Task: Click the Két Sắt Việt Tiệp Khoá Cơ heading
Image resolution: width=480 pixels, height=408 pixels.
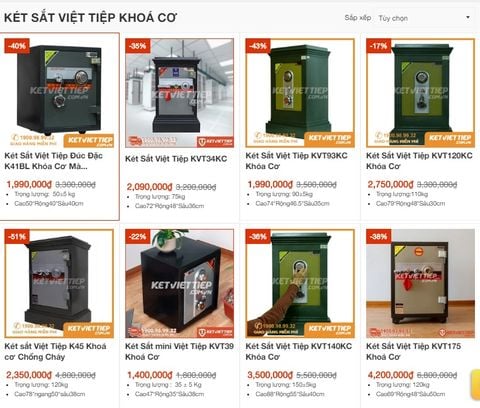Action: 90,18
